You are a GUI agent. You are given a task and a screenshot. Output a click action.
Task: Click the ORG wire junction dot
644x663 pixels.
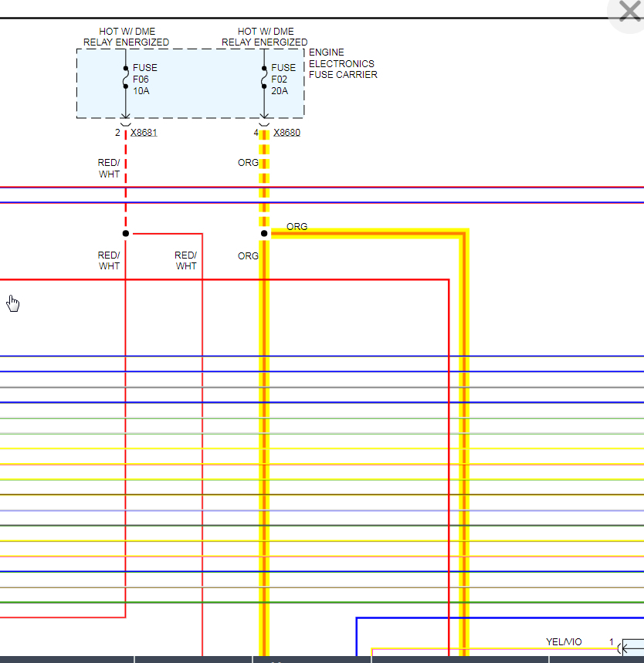pyautogui.click(x=264, y=233)
